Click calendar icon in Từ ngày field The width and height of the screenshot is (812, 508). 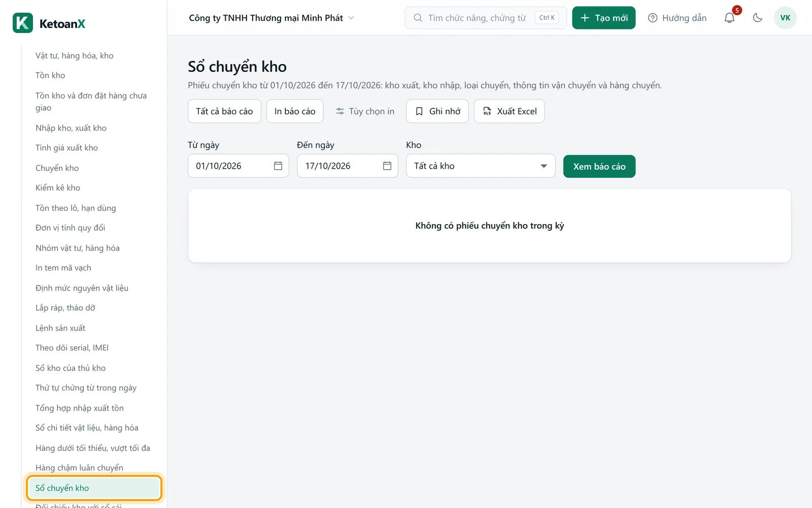(278, 166)
